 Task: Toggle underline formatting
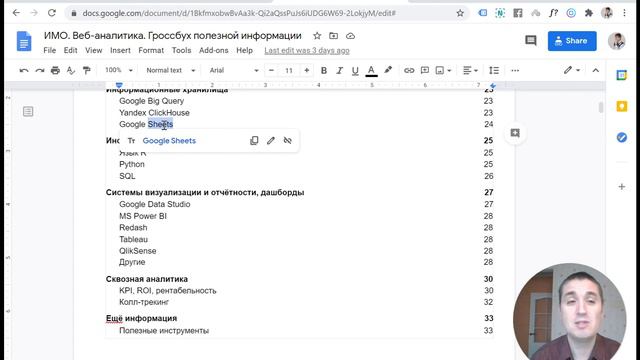355,71
